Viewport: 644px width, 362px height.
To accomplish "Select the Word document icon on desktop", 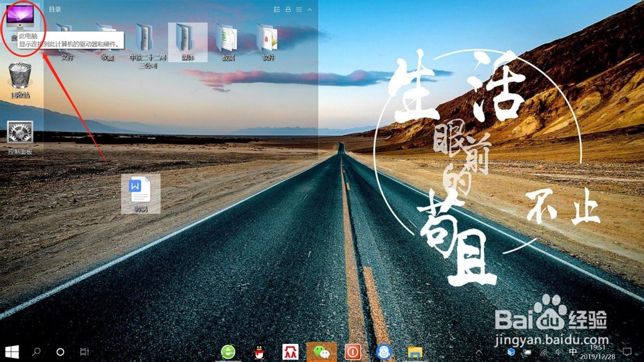I will tap(140, 194).
